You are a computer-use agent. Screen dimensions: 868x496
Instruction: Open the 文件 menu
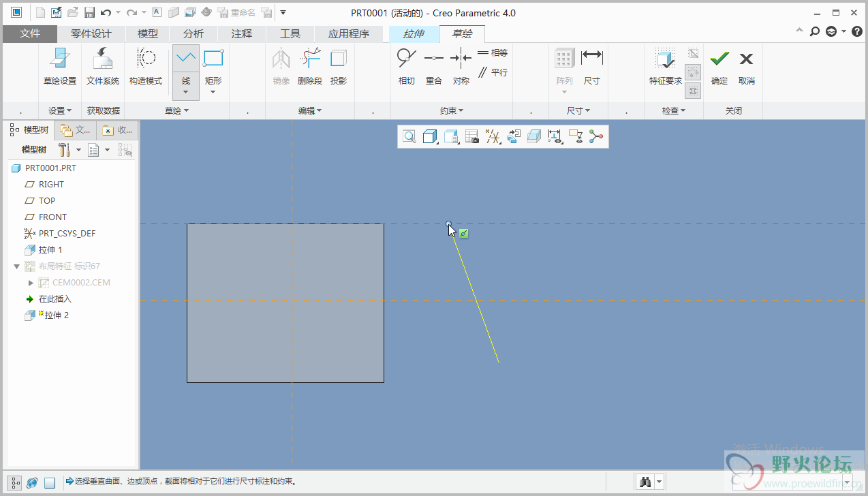pyautogui.click(x=30, y=33)
